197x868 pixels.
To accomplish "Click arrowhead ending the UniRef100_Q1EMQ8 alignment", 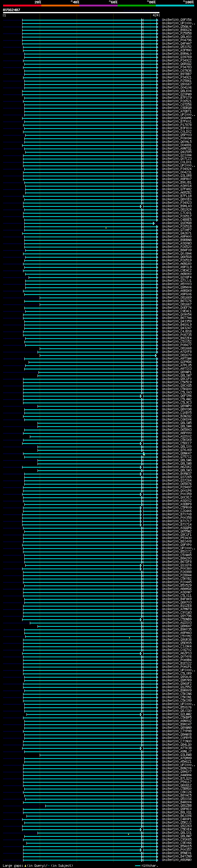I will point(154,224).
